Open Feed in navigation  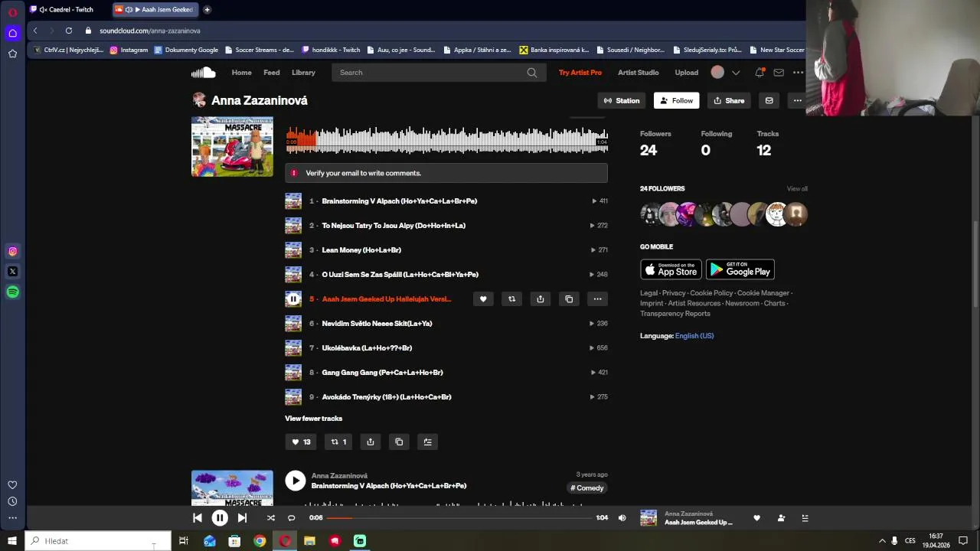(272, 73)
